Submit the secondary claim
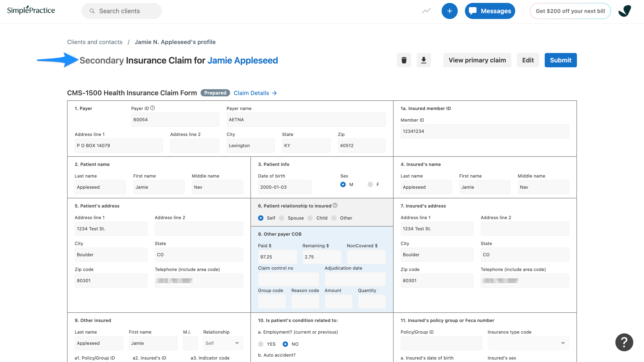Viewport: 644px width, 362px height. click(x=561, y=60)
